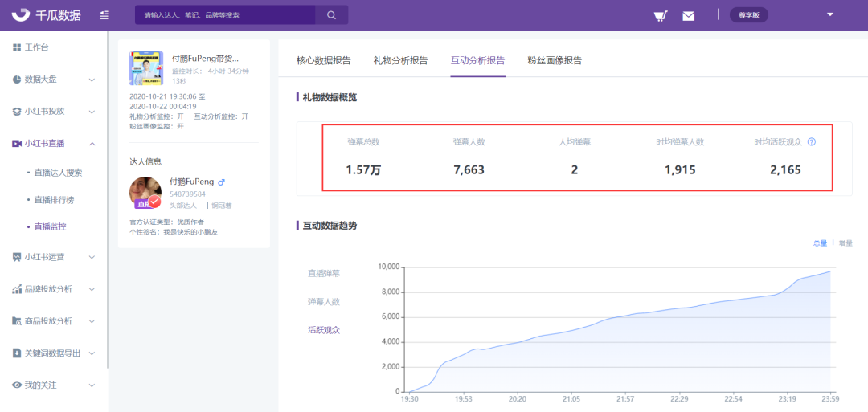This screenshot has height=412, width=868.
Task: Click the 23:59 label on chart axis
Action: tap(829, 398)
